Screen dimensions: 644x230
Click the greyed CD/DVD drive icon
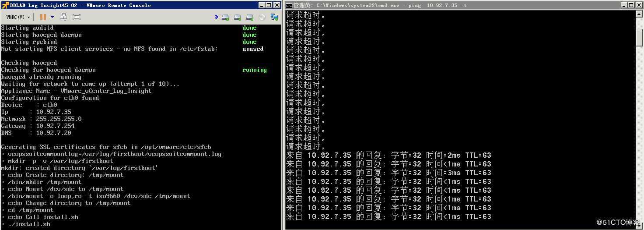[x=262, y=17]
